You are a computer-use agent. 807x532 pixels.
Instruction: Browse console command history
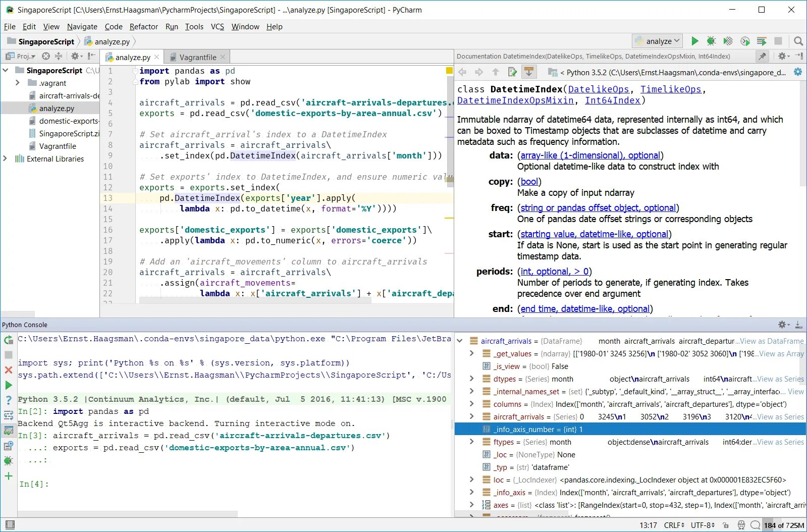(9, 446)
